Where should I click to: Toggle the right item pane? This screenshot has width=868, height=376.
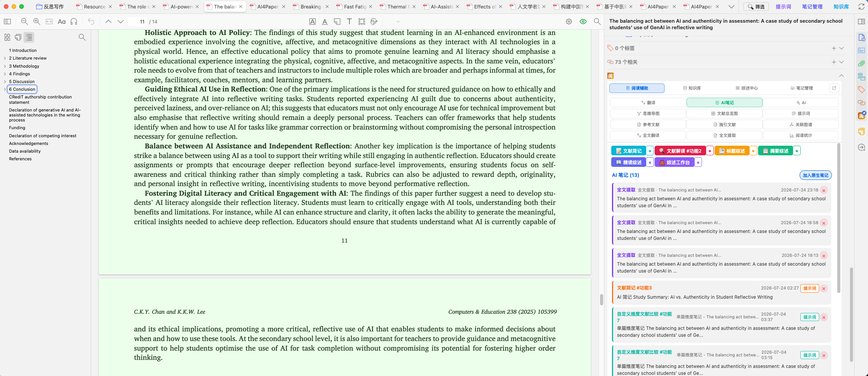861,22
